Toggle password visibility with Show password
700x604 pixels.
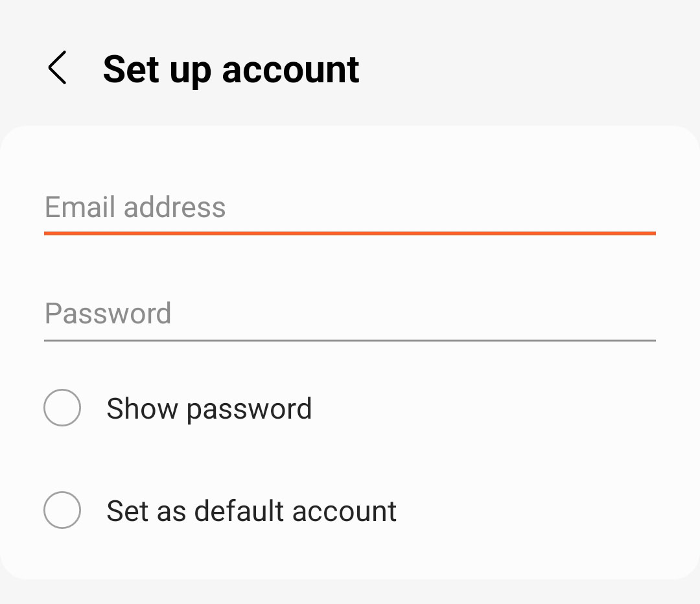click(62, 408)
